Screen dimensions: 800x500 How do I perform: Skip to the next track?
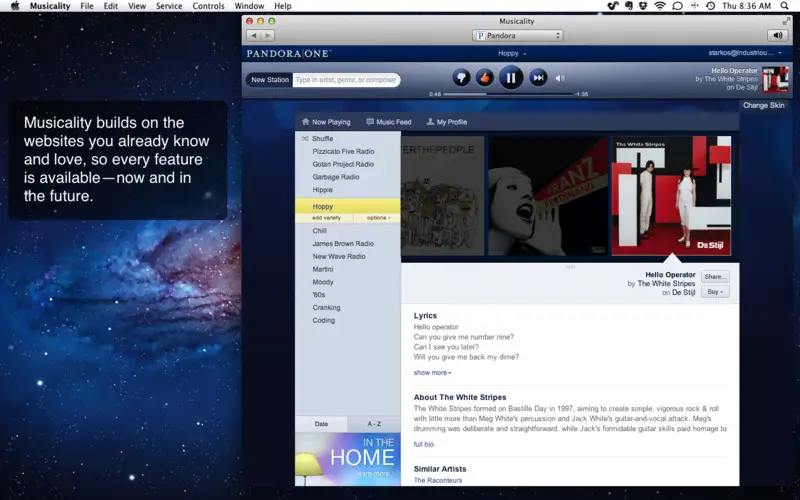(x=538, y=78)
